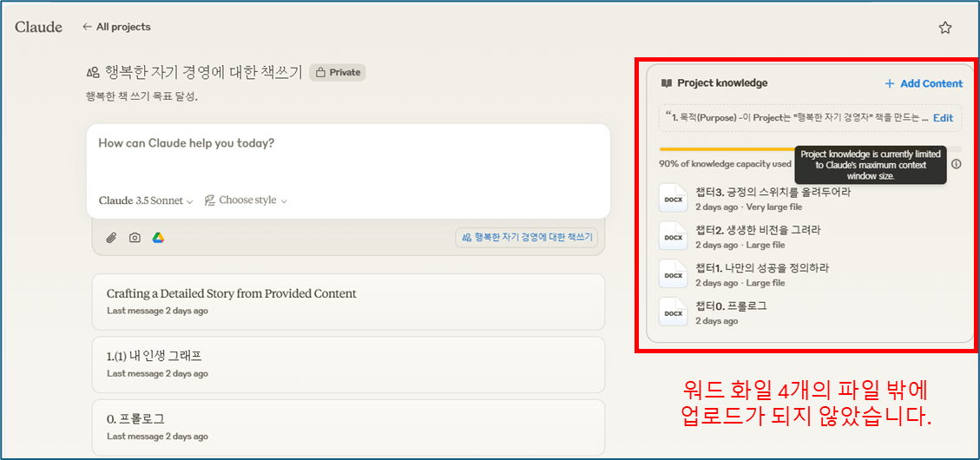Open file '챕터0. 프롤로그'
980x460 pixels.
pyautogui.click(x=731, y=307)
